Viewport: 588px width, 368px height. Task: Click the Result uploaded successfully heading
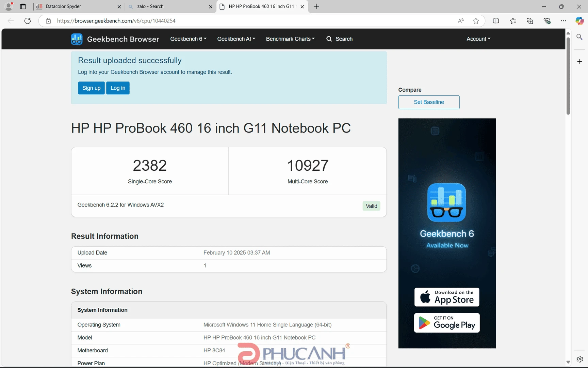point(130,60)
